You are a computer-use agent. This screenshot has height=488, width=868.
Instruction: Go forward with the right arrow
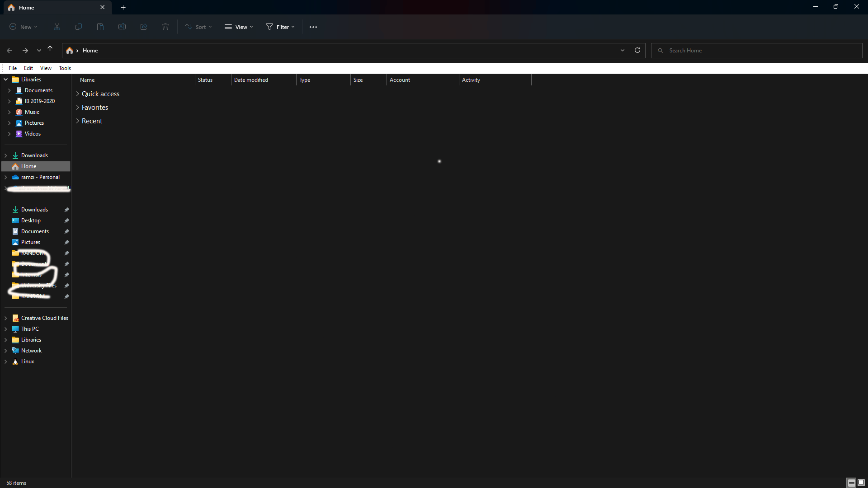[x=25, y=51]
